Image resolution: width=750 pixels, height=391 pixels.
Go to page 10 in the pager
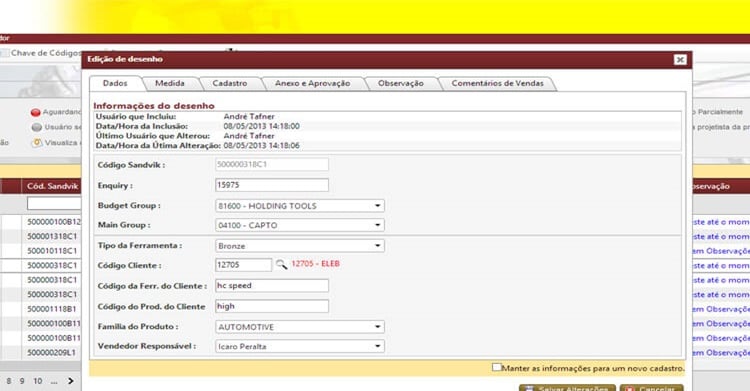[x=38, y=381]
